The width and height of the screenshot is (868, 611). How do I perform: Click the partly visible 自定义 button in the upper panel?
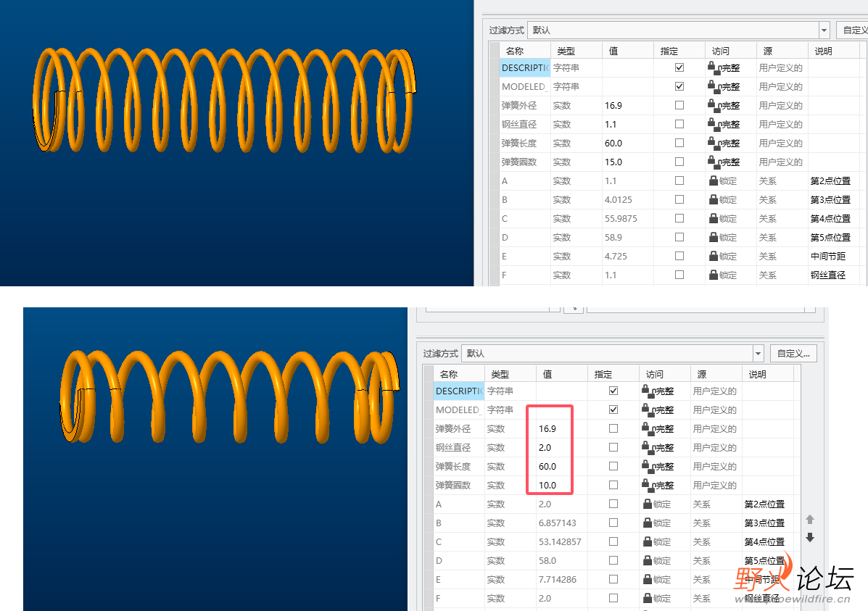point(852,30)
